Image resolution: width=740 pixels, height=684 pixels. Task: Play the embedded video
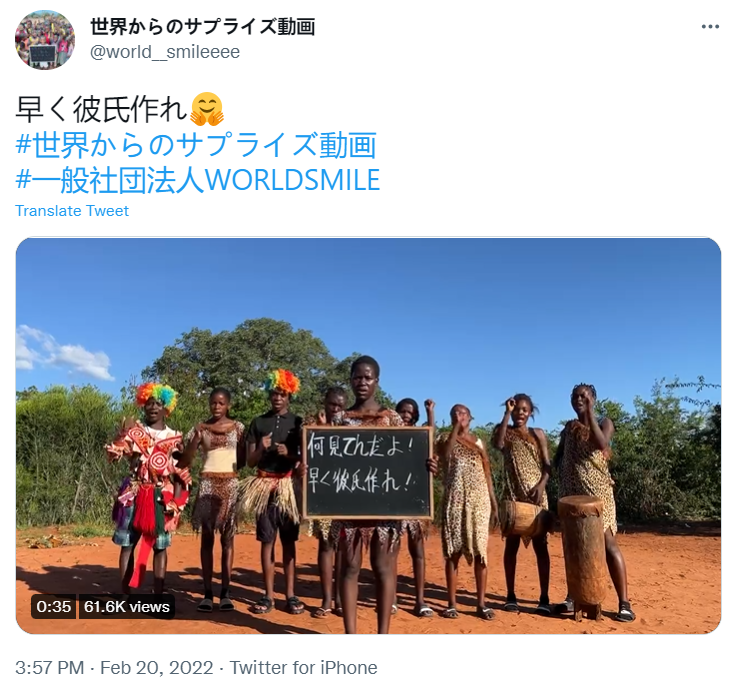368,436
